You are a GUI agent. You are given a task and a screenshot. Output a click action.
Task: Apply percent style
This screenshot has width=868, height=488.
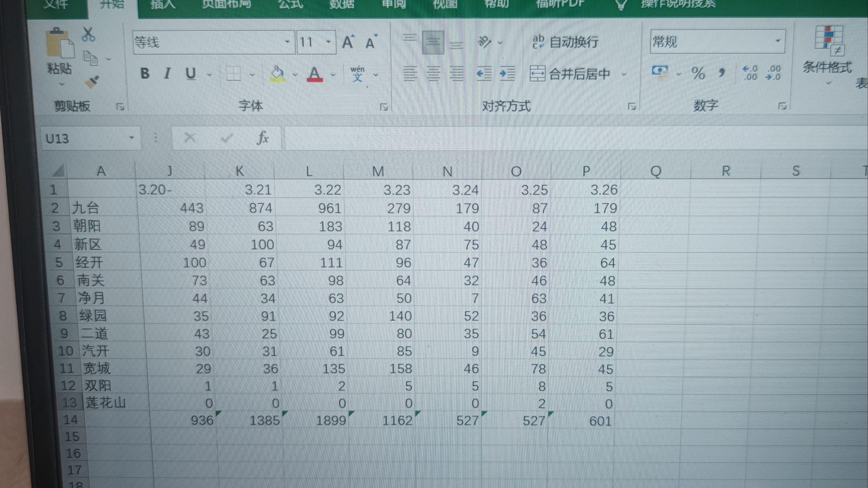coord(698,73)
